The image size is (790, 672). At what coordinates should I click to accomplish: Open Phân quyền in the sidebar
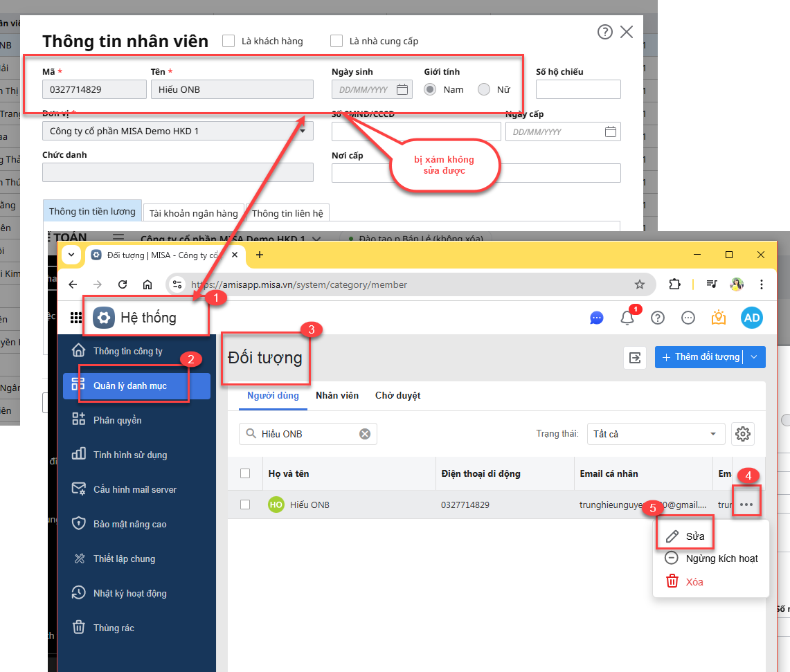pos(117,420)
